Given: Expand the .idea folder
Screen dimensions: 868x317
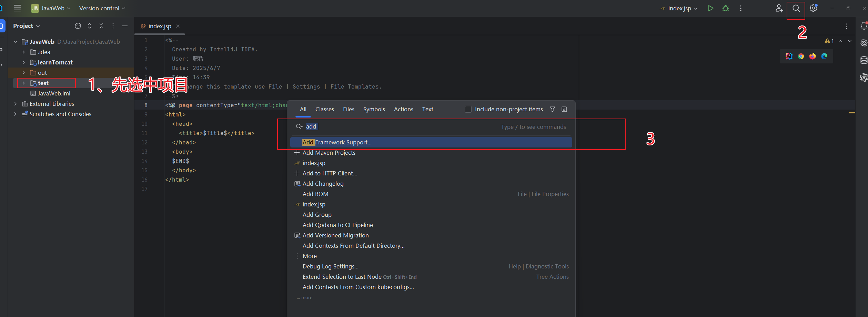Looking at the screenshot, I should (x=23, y=52).
